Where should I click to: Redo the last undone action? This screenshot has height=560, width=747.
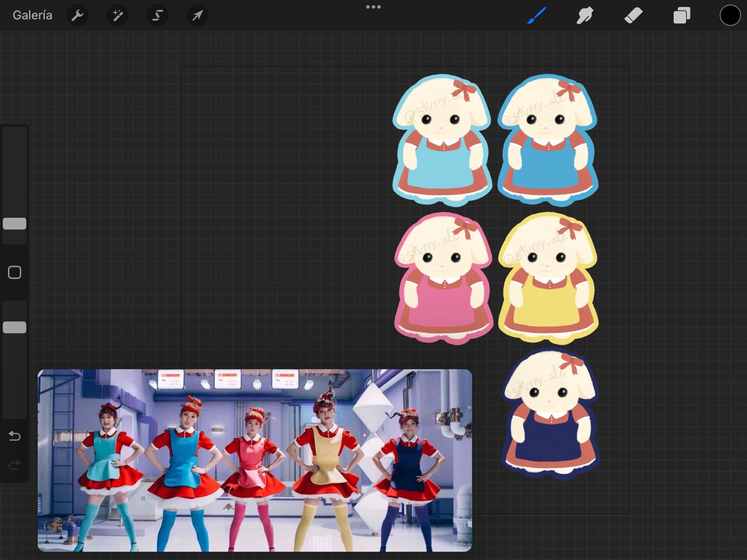pyautogui.click(x=15, y=465)
